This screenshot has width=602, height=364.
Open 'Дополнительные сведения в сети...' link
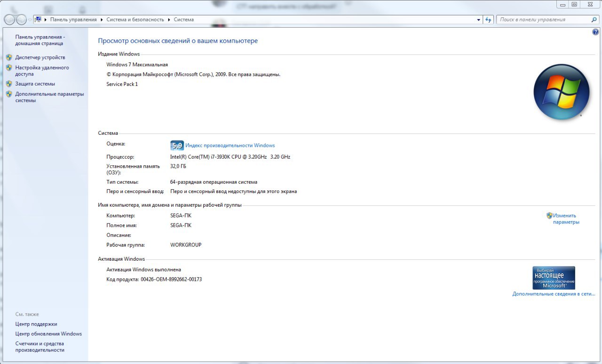554,294
